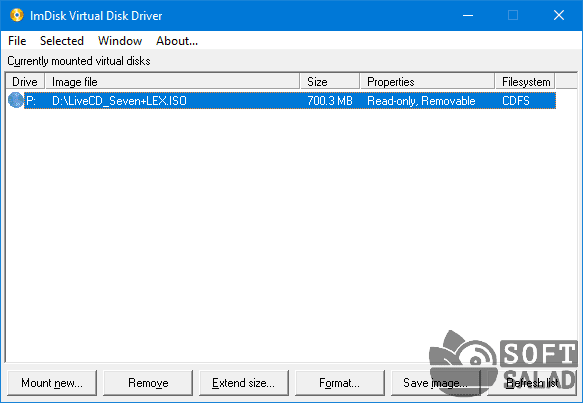Viewport: 583px width, 403px height.
Task: Sort by Size column header
Action: pyautogui.click(x=330, y=81)
